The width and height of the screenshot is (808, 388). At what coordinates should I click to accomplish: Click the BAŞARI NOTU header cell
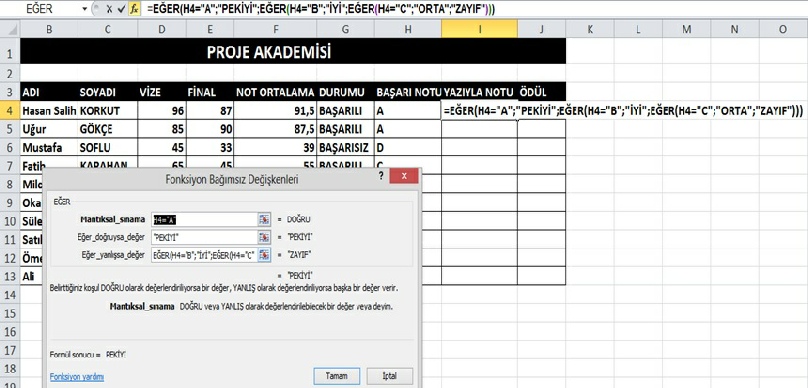(408, 92)
